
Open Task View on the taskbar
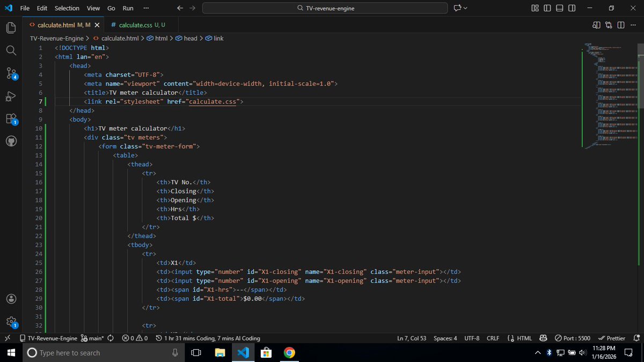tap(196, 352)
